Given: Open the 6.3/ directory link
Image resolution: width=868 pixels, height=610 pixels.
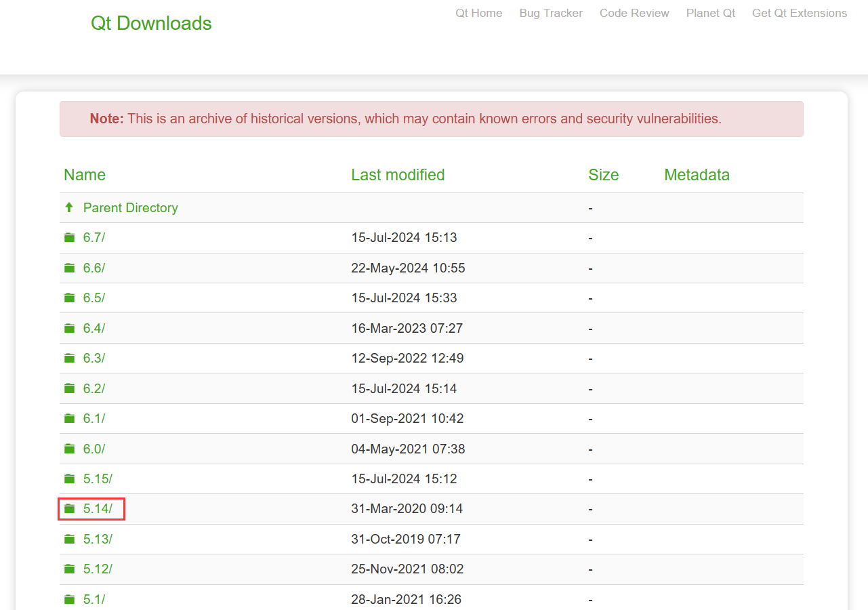Looking at the screenshot, I should tap(94, 358).
